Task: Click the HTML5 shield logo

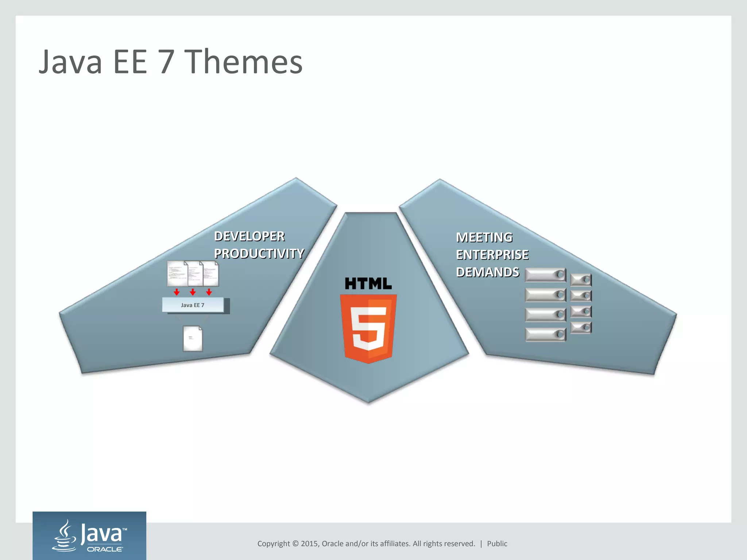Action: (368, 328)
